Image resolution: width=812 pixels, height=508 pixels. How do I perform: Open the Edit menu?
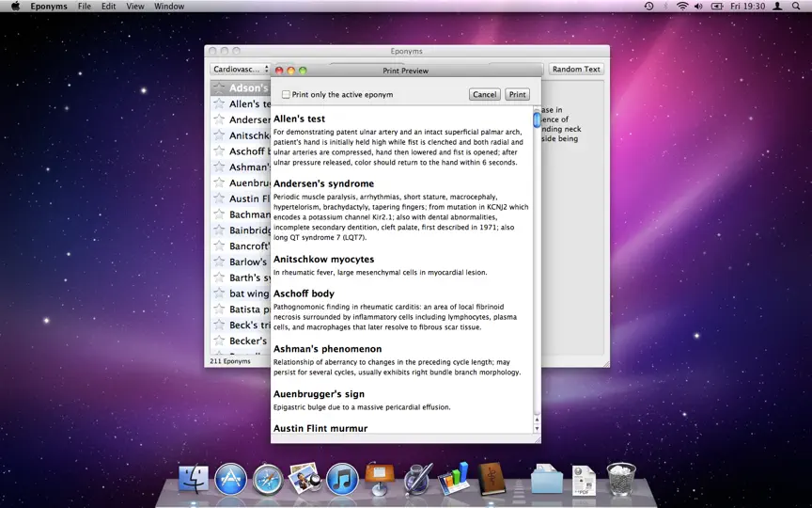[x=109, y=7]
